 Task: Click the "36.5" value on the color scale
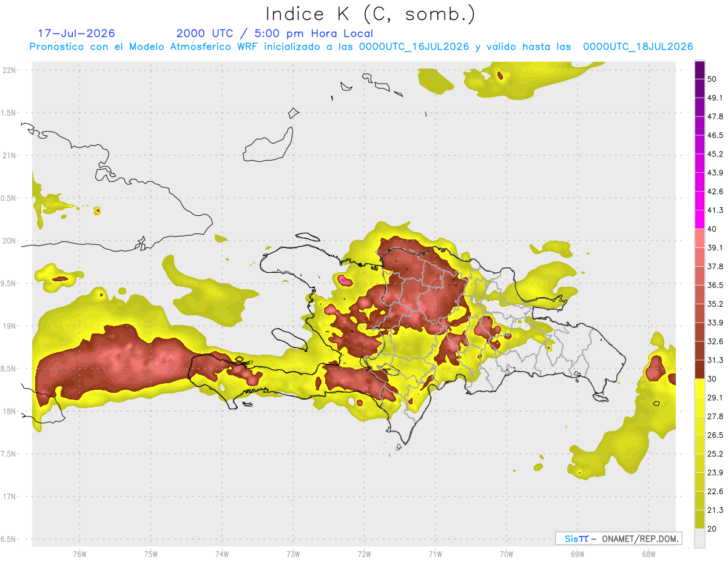715,286
